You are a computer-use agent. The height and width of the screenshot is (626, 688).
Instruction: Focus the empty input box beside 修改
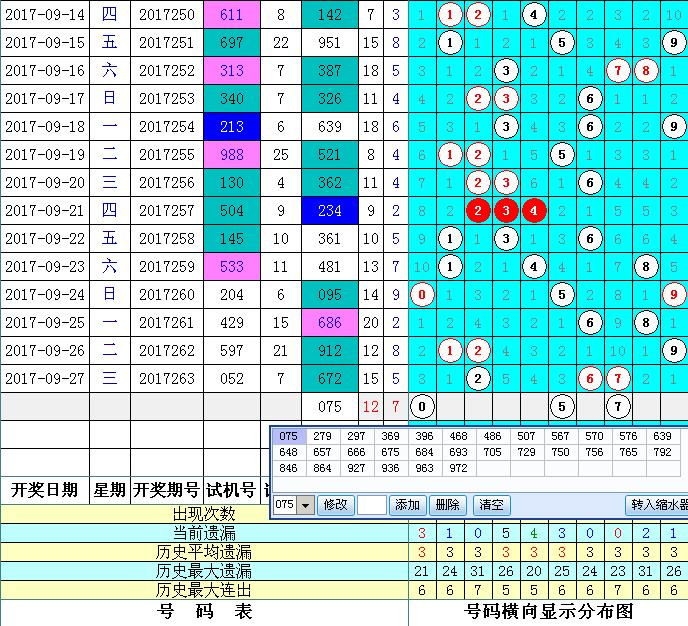[372, 505]
